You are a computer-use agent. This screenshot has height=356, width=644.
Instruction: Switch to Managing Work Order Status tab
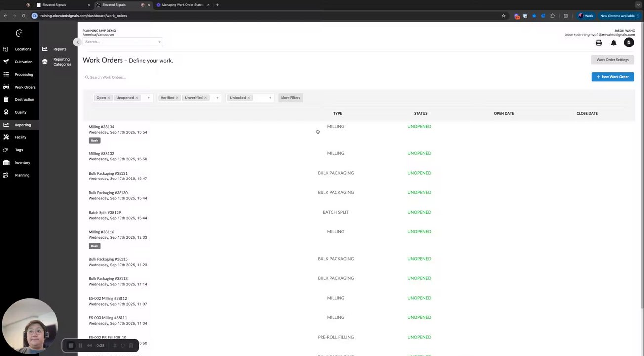point(183,5)
